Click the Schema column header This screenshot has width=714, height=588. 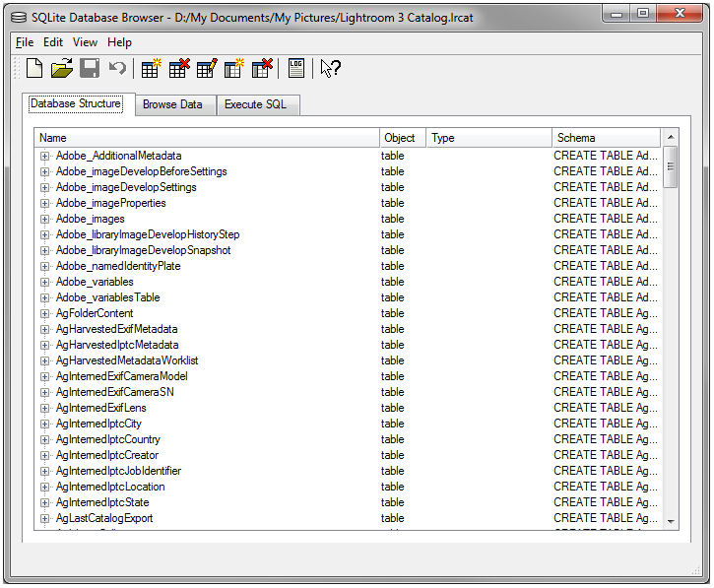[x=606, y=138]
